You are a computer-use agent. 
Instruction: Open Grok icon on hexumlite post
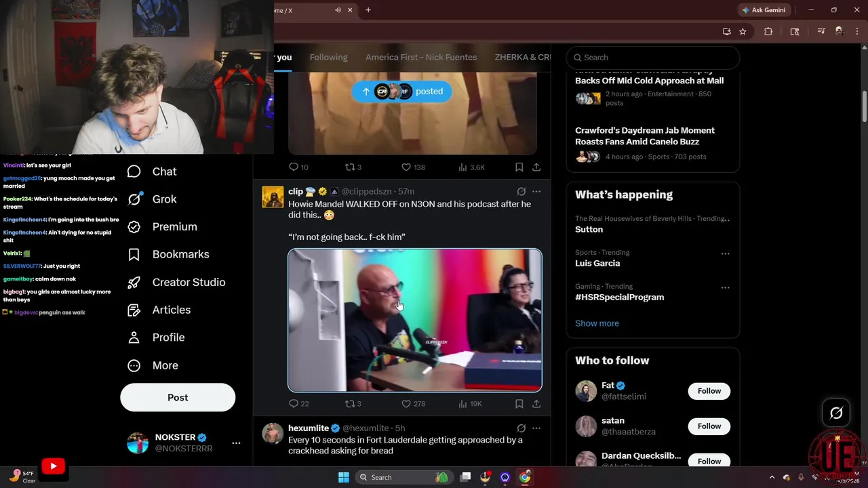point(521,428)
